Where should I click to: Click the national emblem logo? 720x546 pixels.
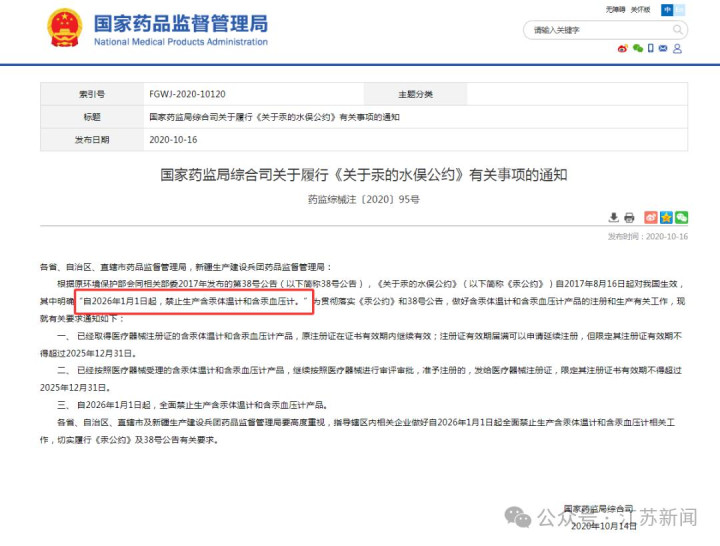click(x=65, y=27)
